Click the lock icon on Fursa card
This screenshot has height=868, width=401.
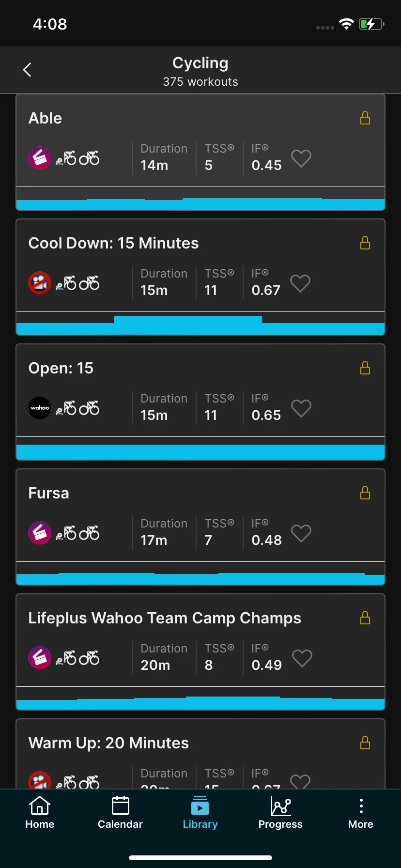[365, 493]
